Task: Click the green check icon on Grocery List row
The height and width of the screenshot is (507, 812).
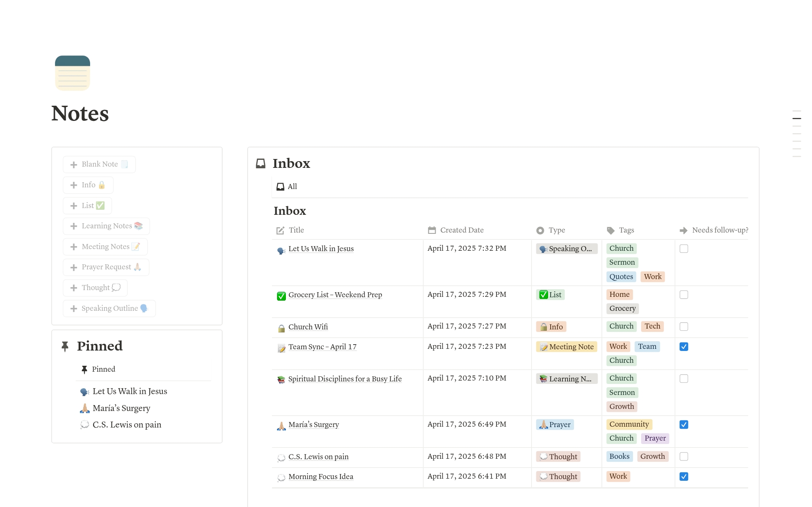Action: click(281, 296)
